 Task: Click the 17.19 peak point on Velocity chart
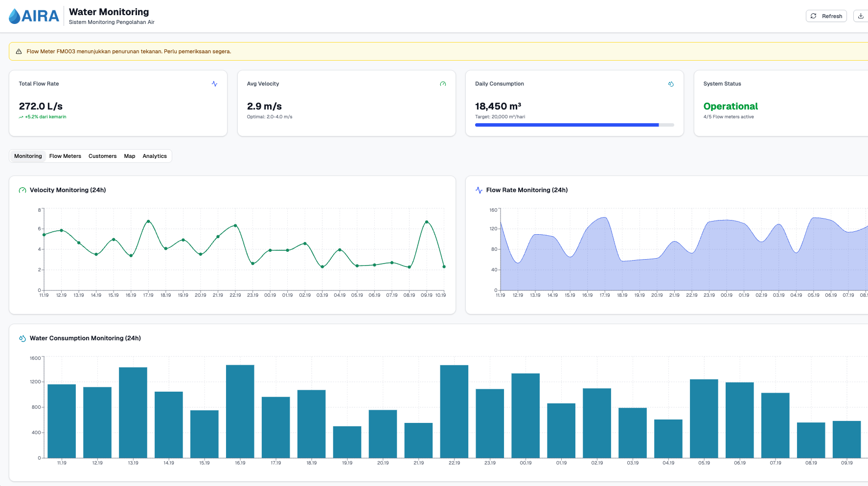tap(148, 221)
